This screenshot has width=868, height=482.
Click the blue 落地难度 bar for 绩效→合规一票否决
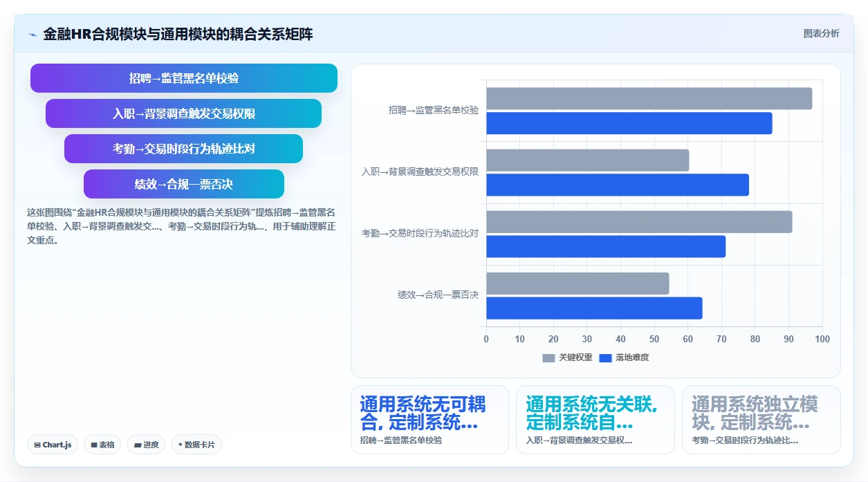[x=594, y=308]
